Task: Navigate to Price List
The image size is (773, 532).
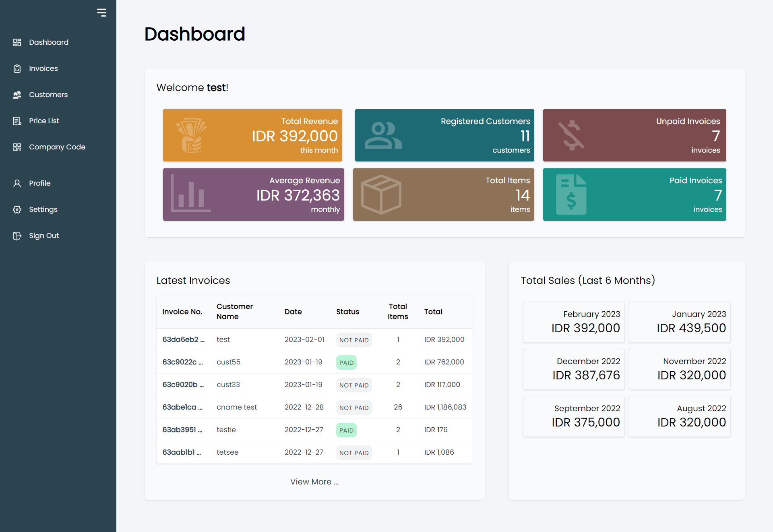Action: [44, 121]
